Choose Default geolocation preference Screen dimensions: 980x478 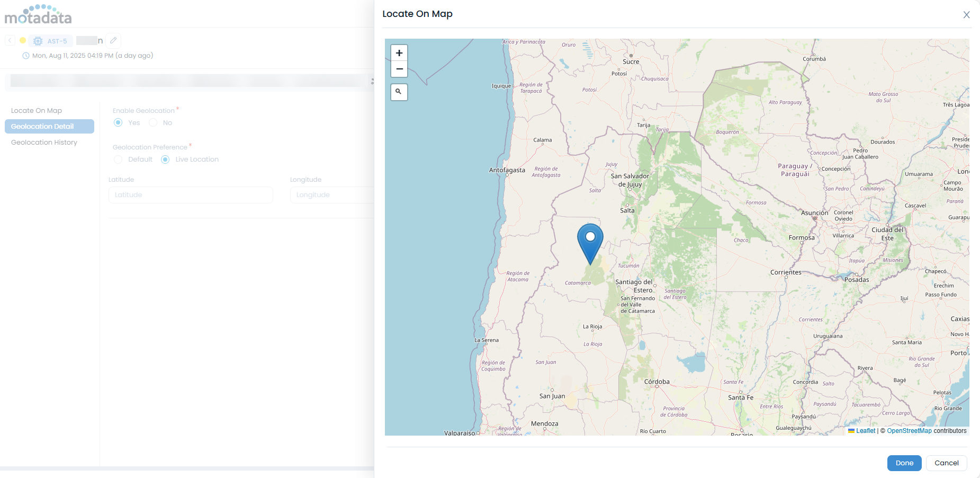point(119,160)
